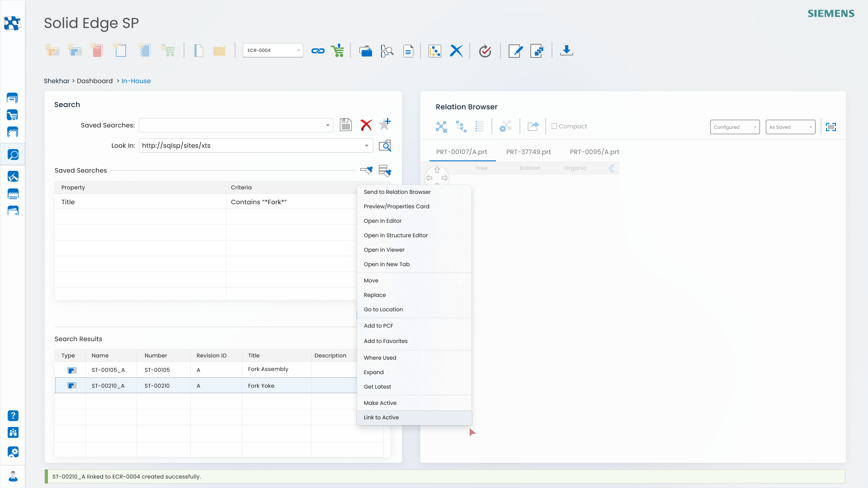Click the structure diagram toolbar icon
Screen dimensions: 868x488
[435, 51]
